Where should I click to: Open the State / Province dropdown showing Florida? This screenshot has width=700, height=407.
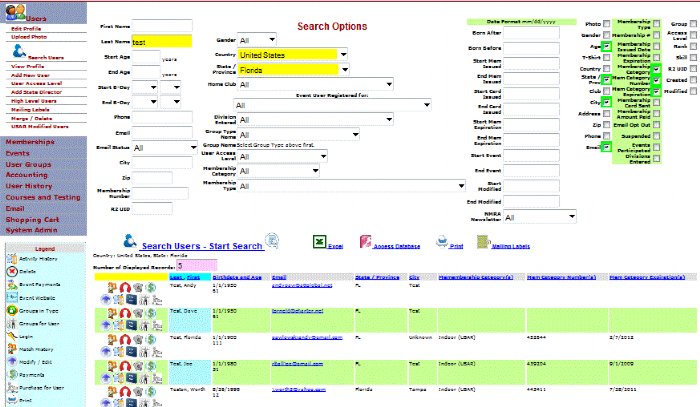(x=293, y=70)
